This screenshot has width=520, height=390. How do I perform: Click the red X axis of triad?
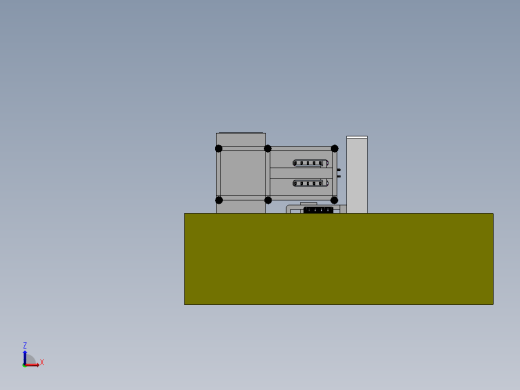pyautogui.click(x=32, y=365)
